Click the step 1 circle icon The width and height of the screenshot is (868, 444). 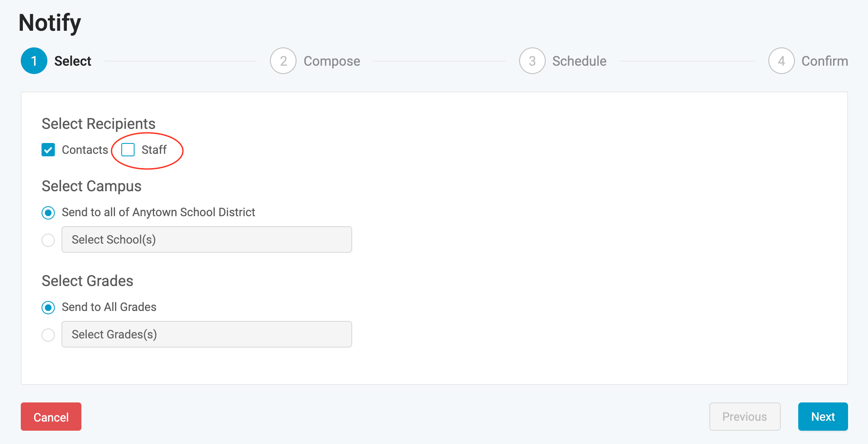tap(34, 61)
